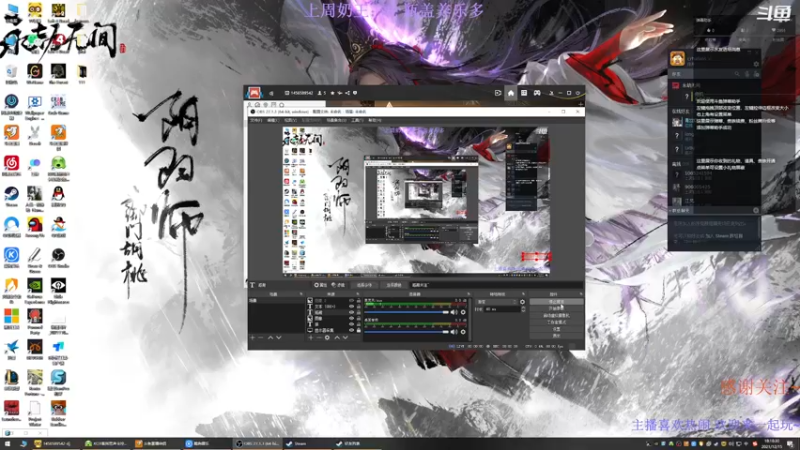Open the File menu in OBS
Image resolution: width=800 pixels, height=450 pixels.
point(256,120)
